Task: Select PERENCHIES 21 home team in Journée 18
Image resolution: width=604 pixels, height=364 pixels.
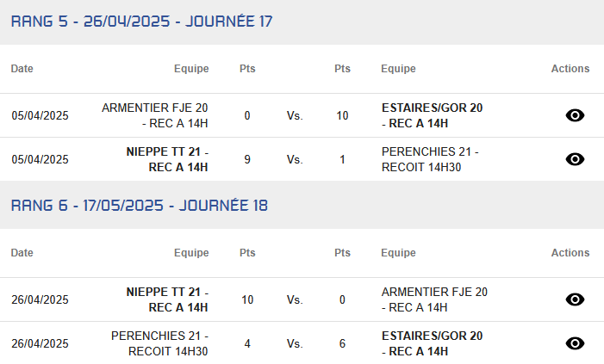Action: (x=159, y=343)
